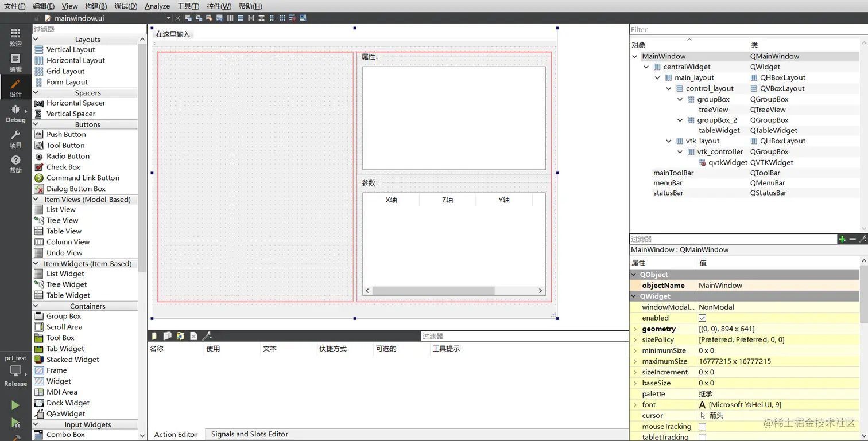
Task: Click the Adjust Size toolbar icon
Action: (x=303, y=18)
